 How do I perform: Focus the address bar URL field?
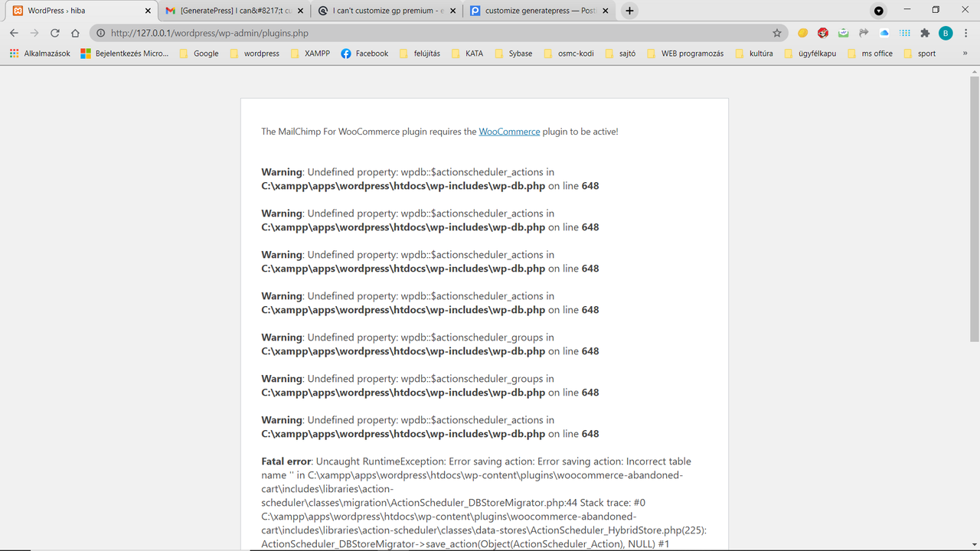point(436,33)
